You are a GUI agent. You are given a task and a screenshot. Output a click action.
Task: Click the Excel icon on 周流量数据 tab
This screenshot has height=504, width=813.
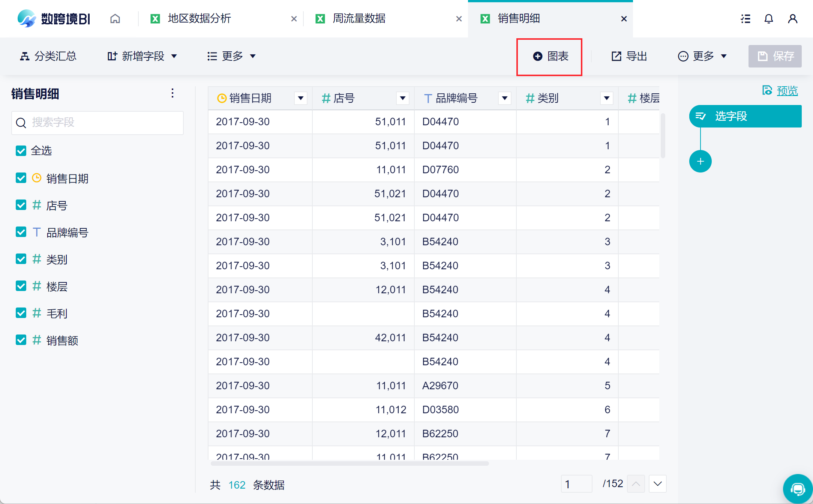pyautogui.click(x=320, y=19)
